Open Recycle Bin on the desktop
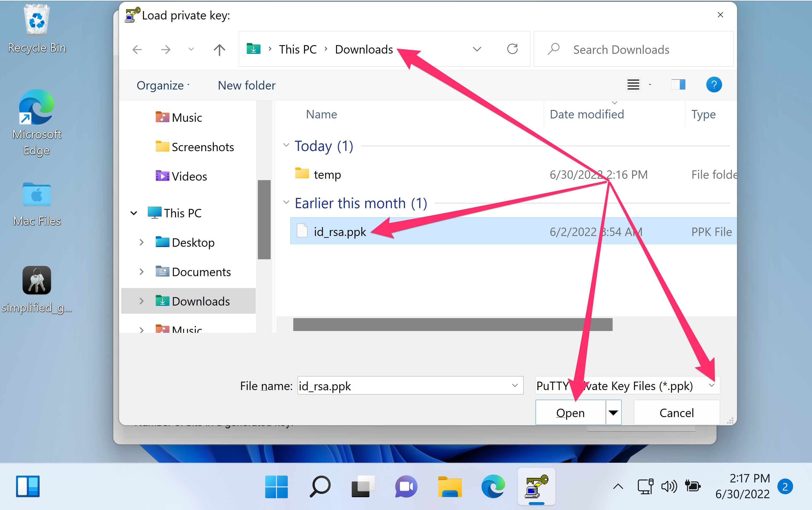The width and height of the screenshot is (812, 510). 37,29
